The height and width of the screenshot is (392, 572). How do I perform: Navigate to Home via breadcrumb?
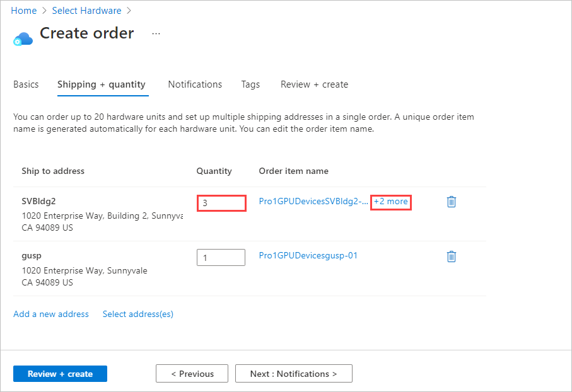(x=24, y=10)
